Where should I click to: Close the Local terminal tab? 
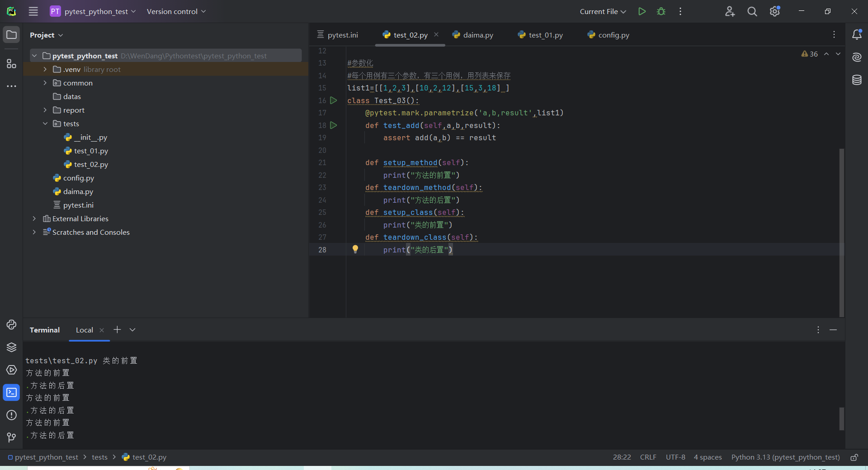102,330
